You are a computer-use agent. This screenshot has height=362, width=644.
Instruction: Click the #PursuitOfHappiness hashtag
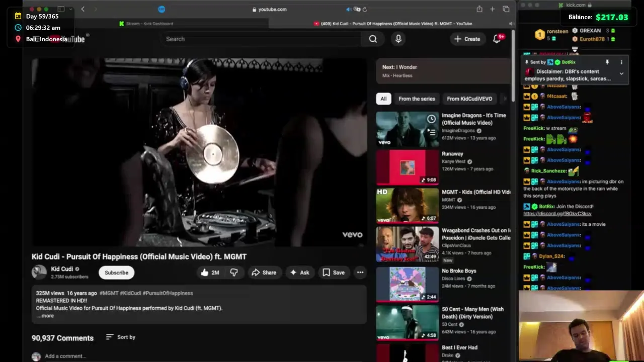(168, 293)
